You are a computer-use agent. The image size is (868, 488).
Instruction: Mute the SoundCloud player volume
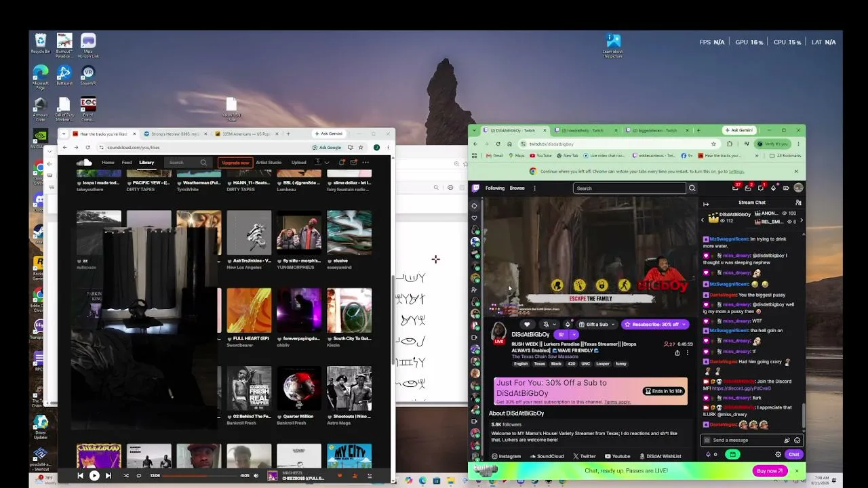[256, 476]
